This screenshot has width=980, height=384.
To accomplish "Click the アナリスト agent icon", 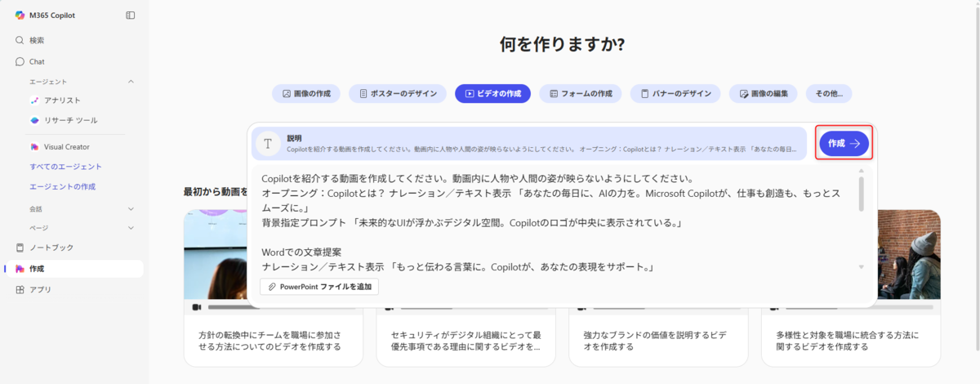I will pyautogui.click(x=34, y=100).
